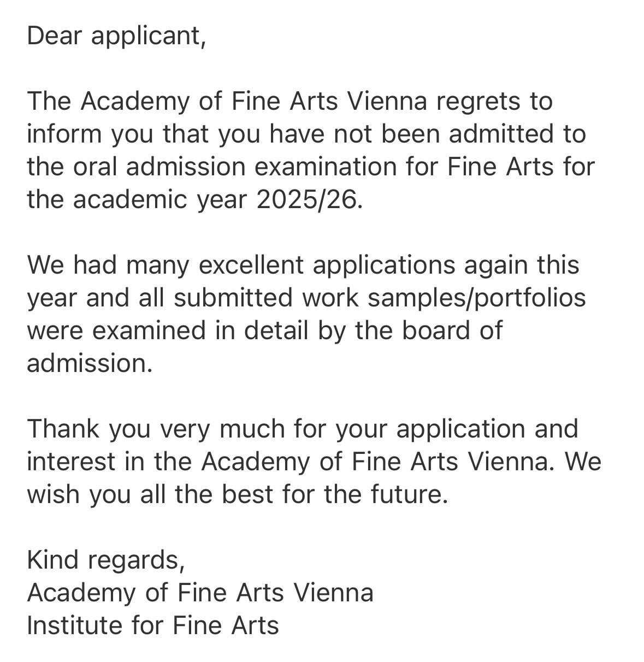Click 'your application and' phrase
644x662 pixels.
click(x=456, y=429)
